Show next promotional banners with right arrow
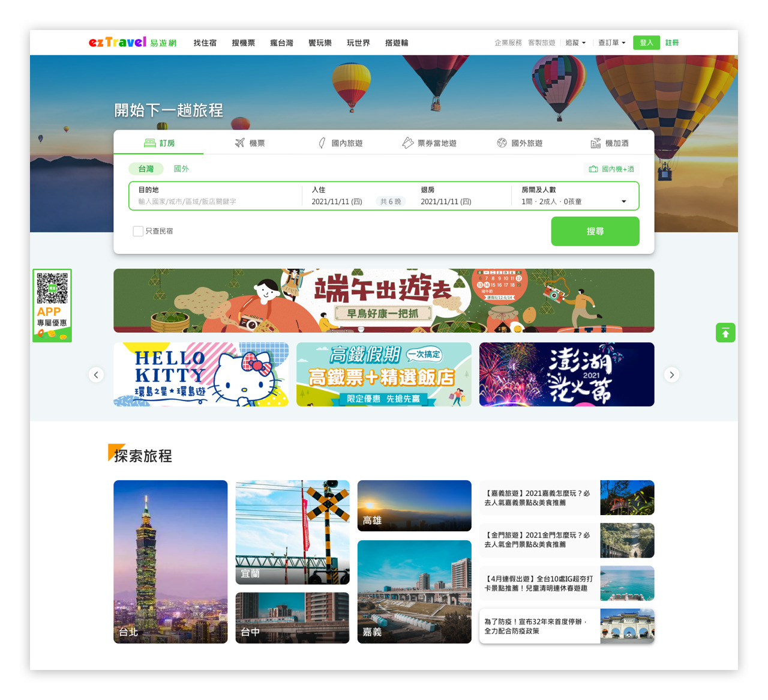Screen dimensions: 768x700 [671, 375]
